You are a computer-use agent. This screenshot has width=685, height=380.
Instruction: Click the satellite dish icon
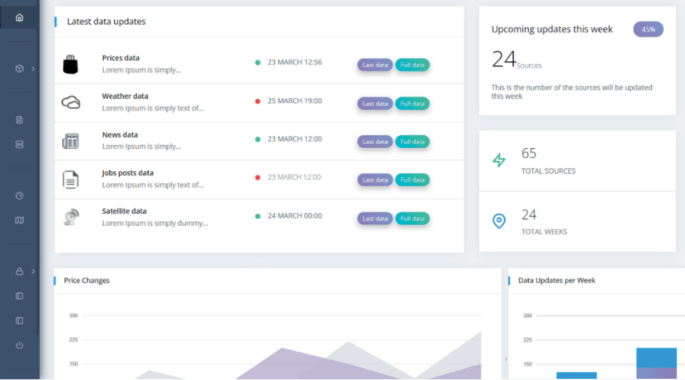[71, 217]
